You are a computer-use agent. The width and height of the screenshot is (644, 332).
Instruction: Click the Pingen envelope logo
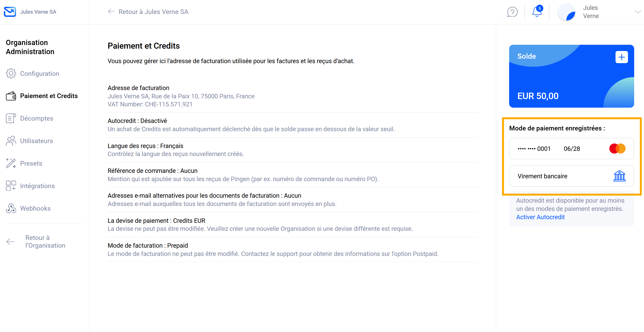pos(10,12)
